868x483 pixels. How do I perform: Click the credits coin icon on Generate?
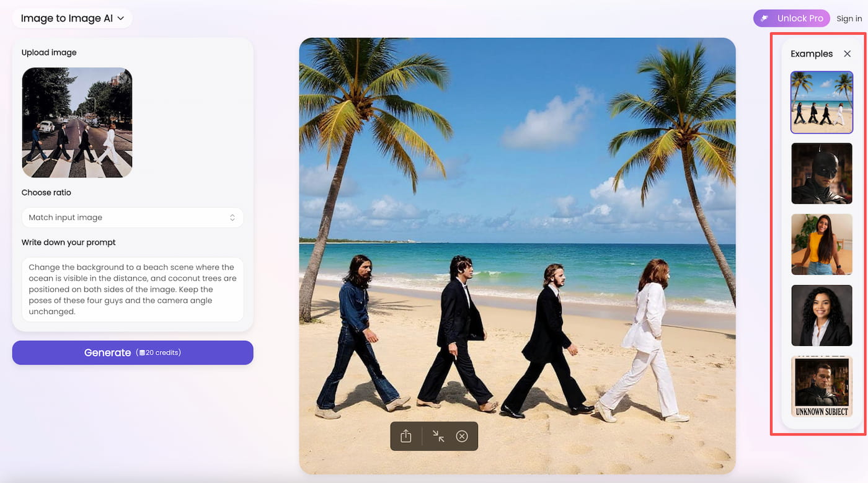[142, 353]
